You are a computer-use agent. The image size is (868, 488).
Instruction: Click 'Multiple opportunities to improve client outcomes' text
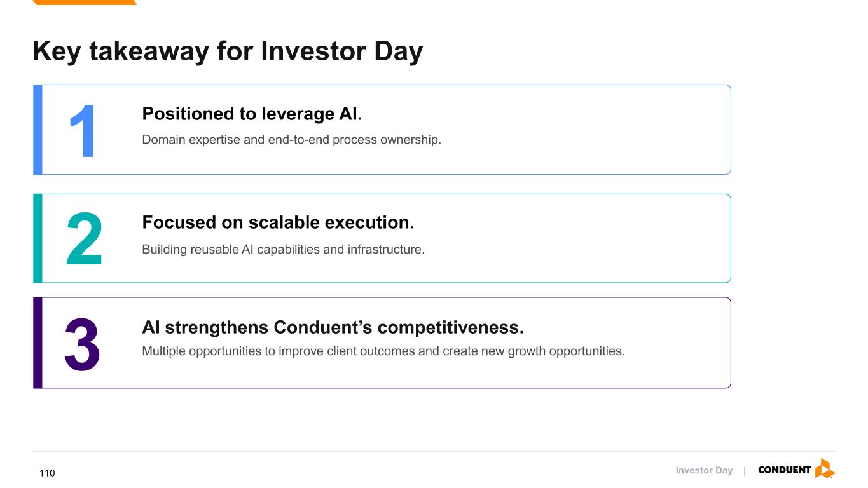pos(383,351)
